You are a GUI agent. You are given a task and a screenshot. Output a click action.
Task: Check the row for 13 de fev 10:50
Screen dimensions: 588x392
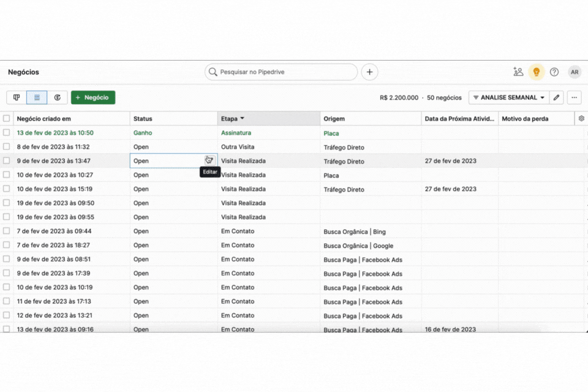pos(7,133)
